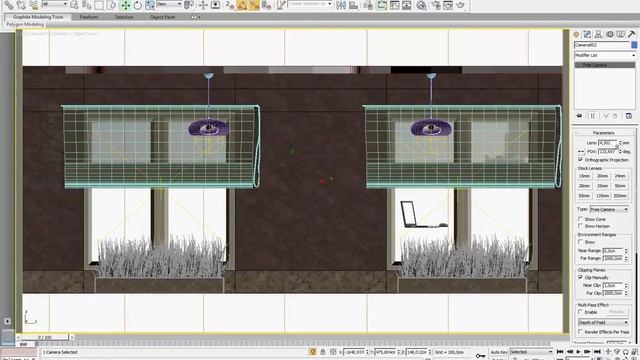This screenshot has width=640, height=360.
Task: Set the stock lens to 50mm
Action: click(x=620, y=186)
